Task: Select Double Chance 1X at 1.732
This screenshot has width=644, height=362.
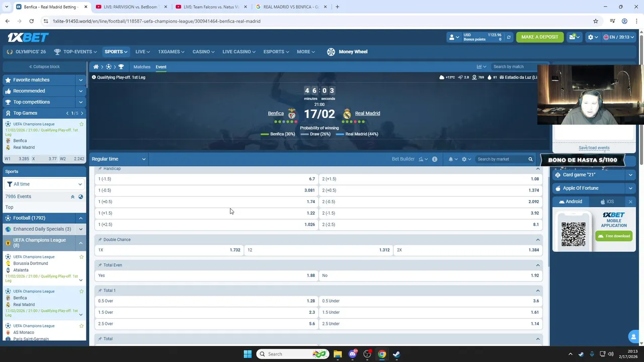Action: pyautogui.click(x=170, y=250)
